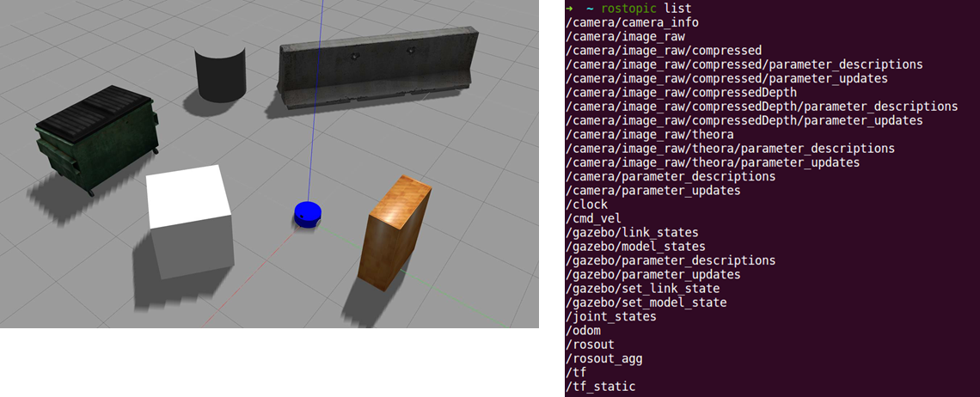Select the white cube in Gazebo
The width and height of the screenshot is (980, 397).
tap(190, 222)
